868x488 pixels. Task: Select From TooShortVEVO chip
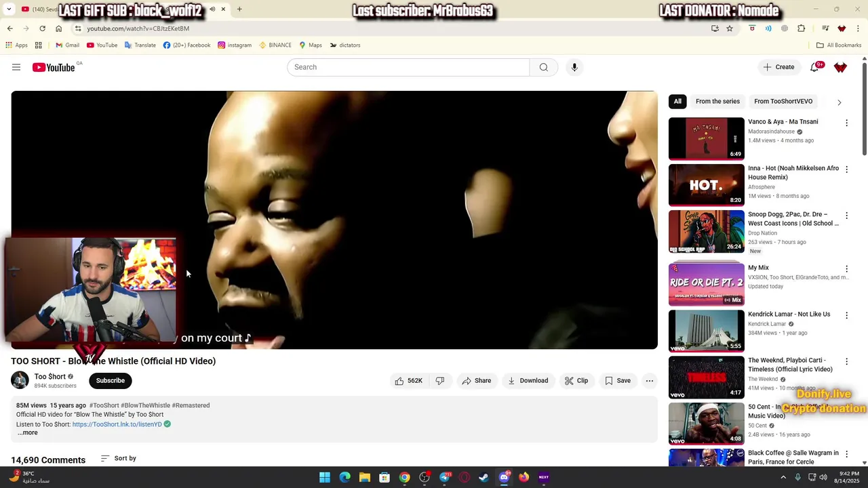(x=783, y=102)
